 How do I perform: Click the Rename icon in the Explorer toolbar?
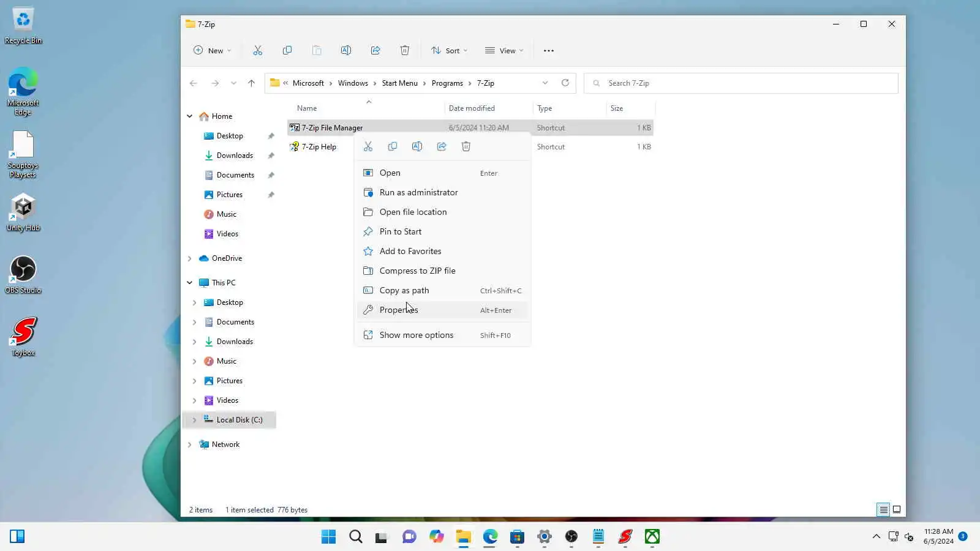click(346, 51)
